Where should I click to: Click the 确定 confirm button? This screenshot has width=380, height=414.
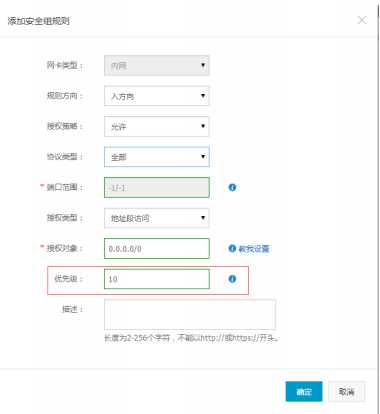[304, 392]
